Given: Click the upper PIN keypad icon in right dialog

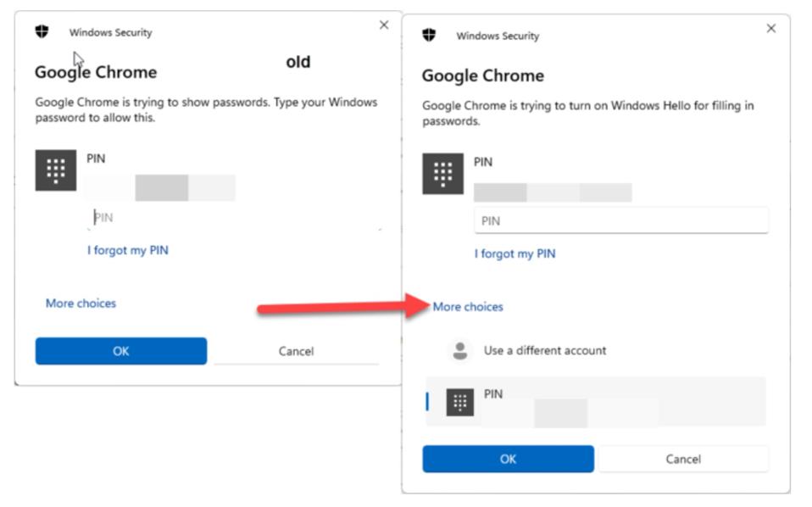Looking at the screenshot, I should tap(442, 175).
